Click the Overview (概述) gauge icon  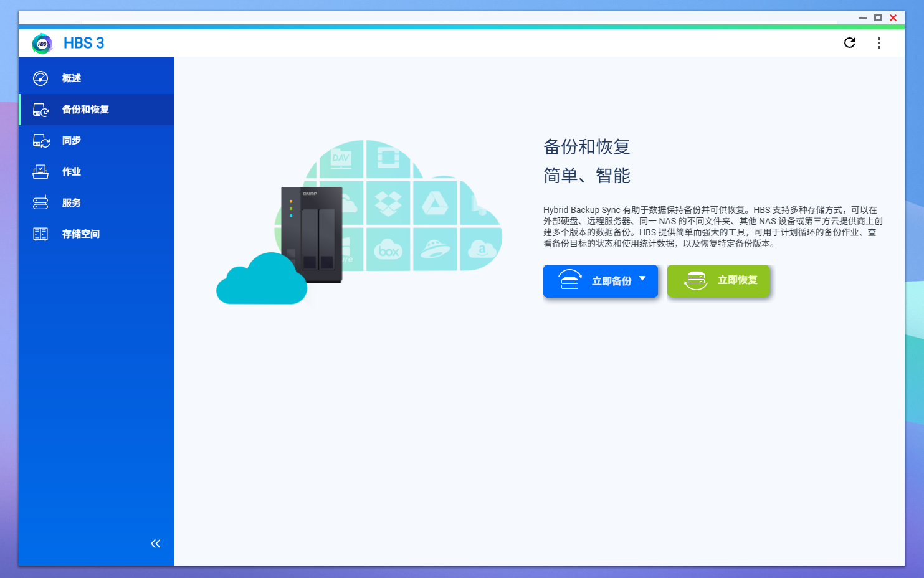pyautogui.click(x=40, y=78)
